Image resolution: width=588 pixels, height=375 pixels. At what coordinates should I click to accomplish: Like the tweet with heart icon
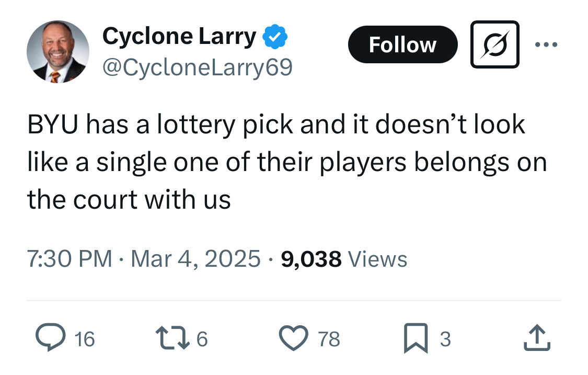coord(295,338)
